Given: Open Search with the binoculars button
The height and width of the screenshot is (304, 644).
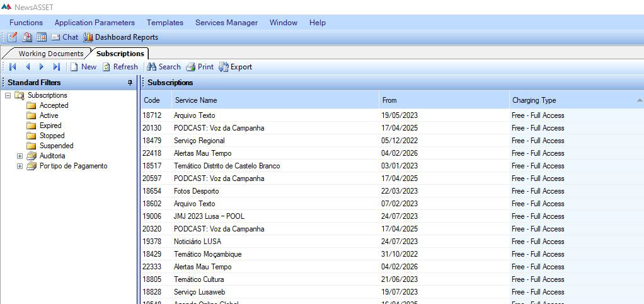Looking at the screenshot, I should (164, 67).
